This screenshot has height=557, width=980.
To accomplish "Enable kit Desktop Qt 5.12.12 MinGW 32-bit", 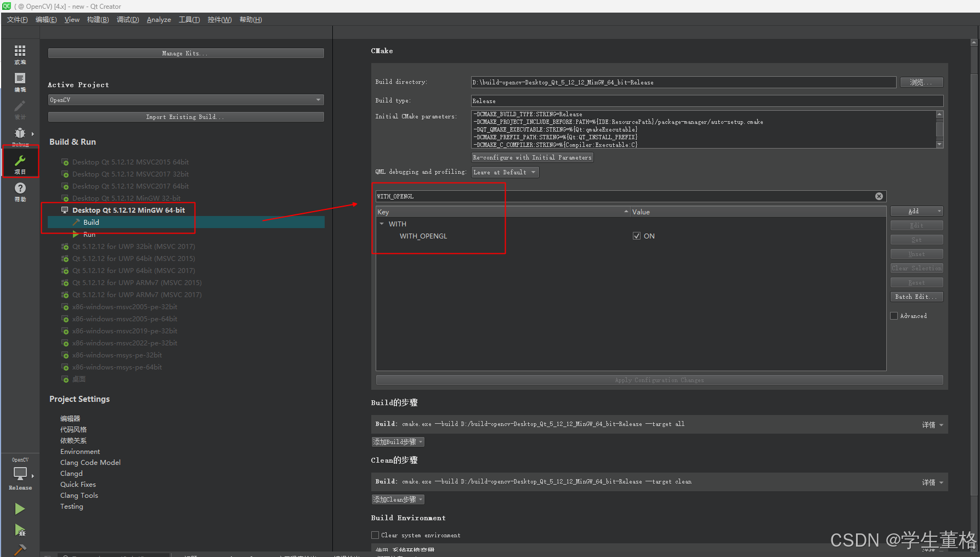I will pyautogui.click(x=126, y=198).
